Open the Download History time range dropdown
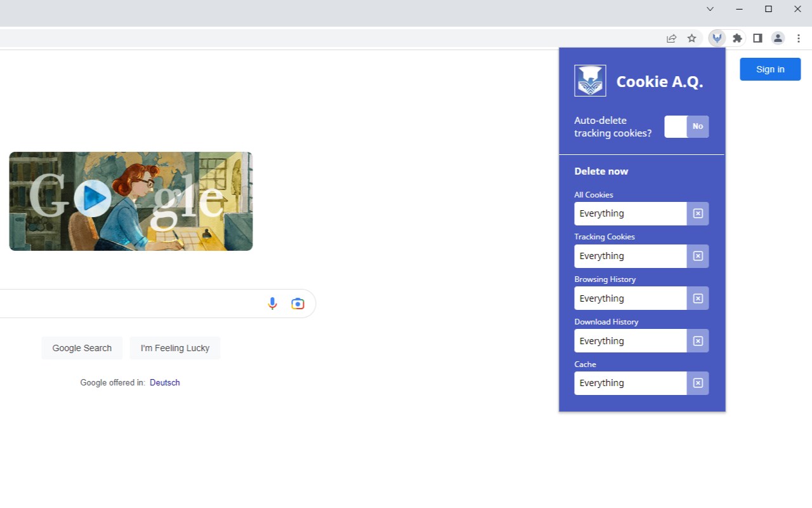This screenshot has width=812, height=508. (x=631, y=341)
